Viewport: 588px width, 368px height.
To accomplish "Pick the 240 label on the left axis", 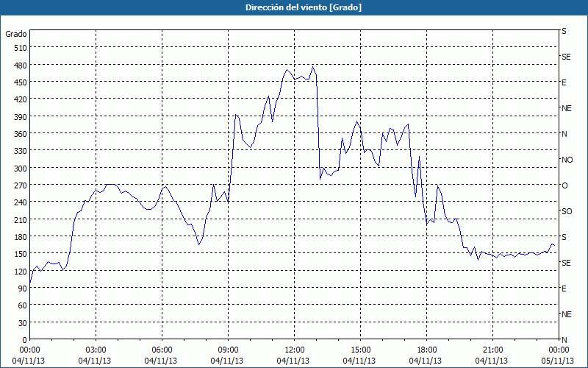I will tap(21, 202).
